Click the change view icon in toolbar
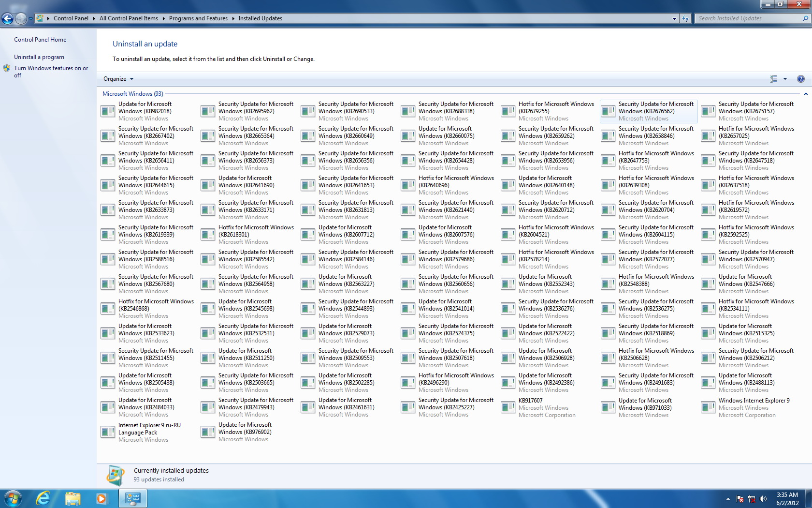Viewport: 812px width, 508px height. pos(773,79)
